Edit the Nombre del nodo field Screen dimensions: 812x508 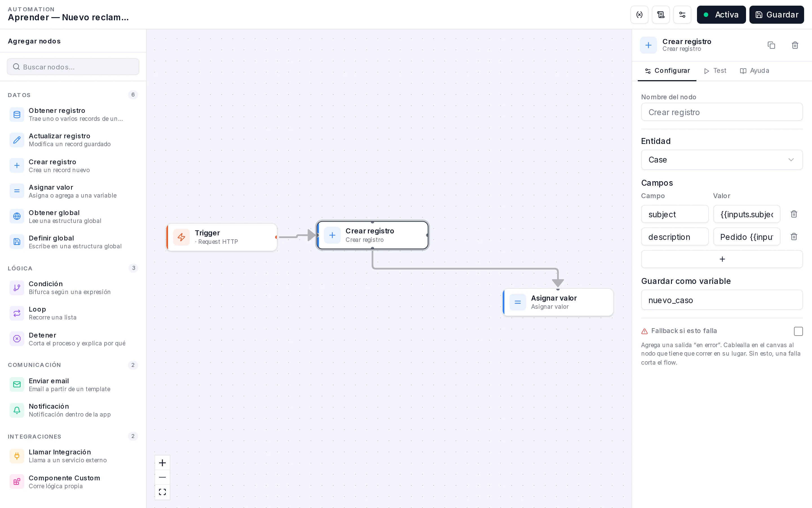(x=722, y=112)
